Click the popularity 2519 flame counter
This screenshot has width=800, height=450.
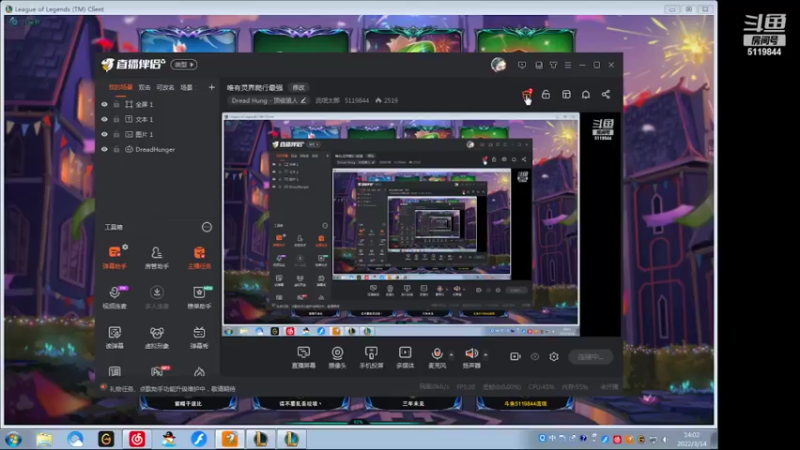point(386,101)
